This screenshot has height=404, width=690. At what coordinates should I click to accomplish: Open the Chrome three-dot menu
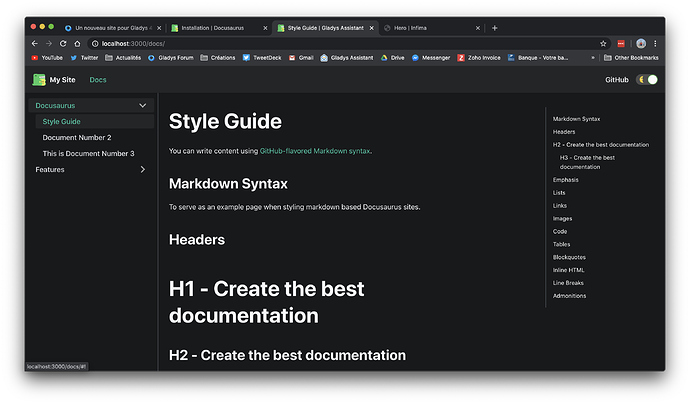pos(655,44)
